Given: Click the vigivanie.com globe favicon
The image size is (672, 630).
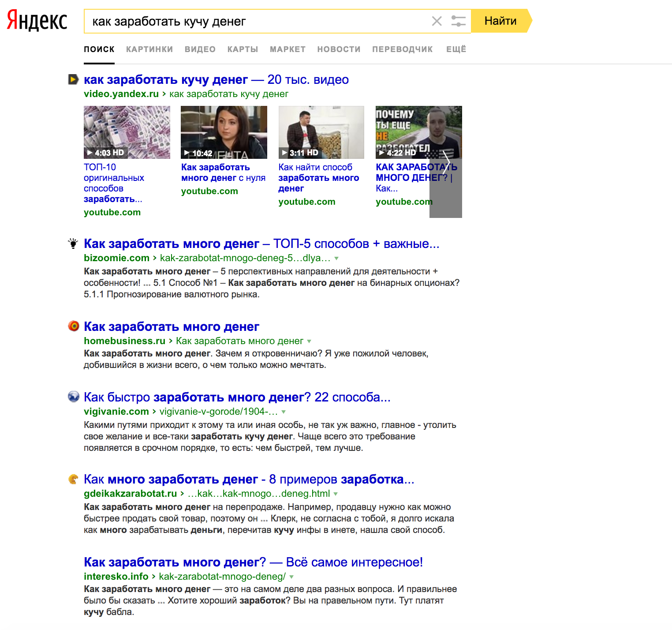Looking at the screenshot, I should coord(73,397).
